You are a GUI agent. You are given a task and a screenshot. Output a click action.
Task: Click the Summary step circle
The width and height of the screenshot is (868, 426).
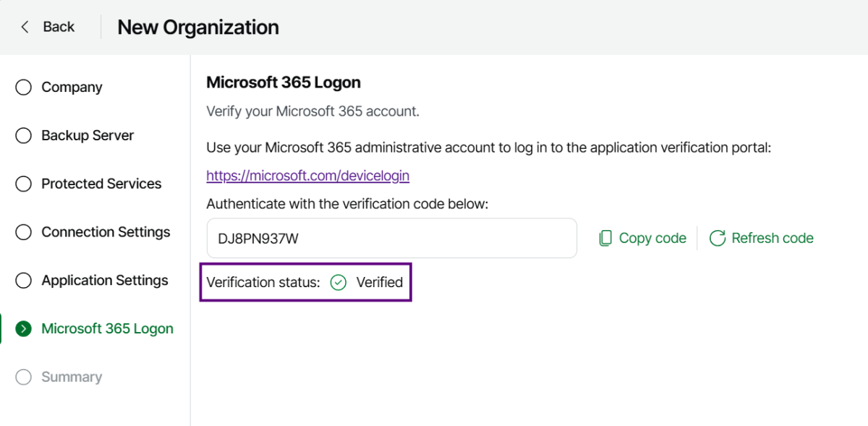(x=24, y=378)
